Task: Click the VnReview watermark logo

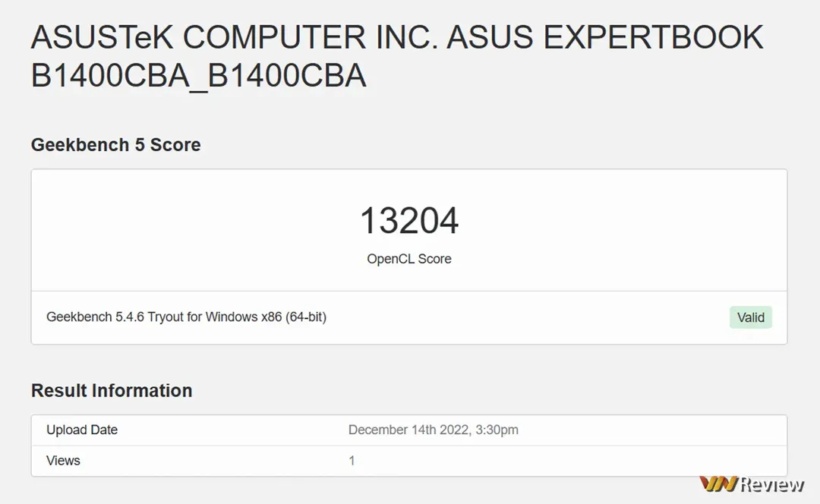Action: 752,484
